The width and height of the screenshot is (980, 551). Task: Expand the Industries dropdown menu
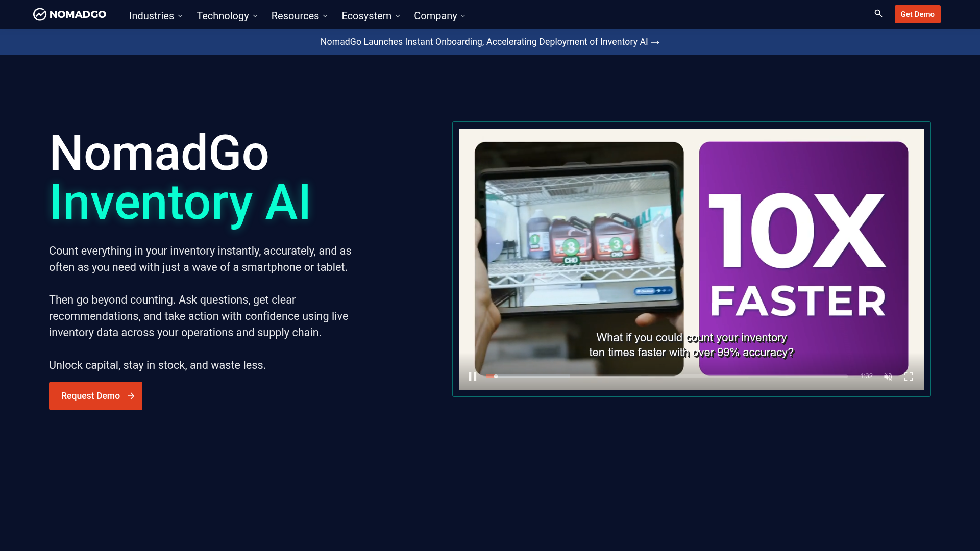156,16
